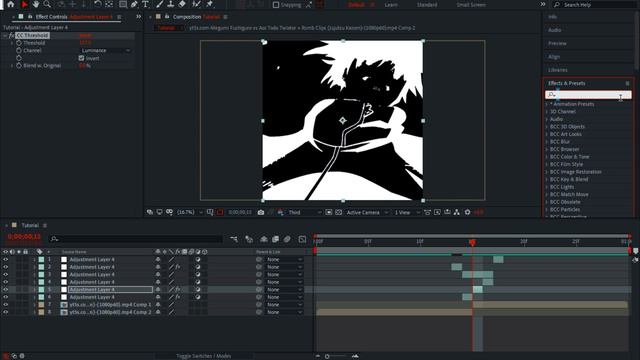Toggle effects fx switch on layer 6
This screenshot has height=360, width=640.
point(178,297)
